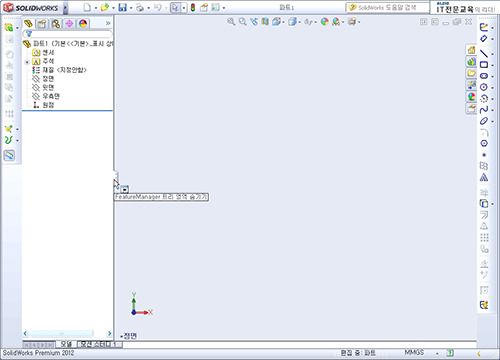The image size is (500, 360).
Task: Select the 센서 sensors folder in the tree
Action: pyautogui.click(x=43, y=52)
